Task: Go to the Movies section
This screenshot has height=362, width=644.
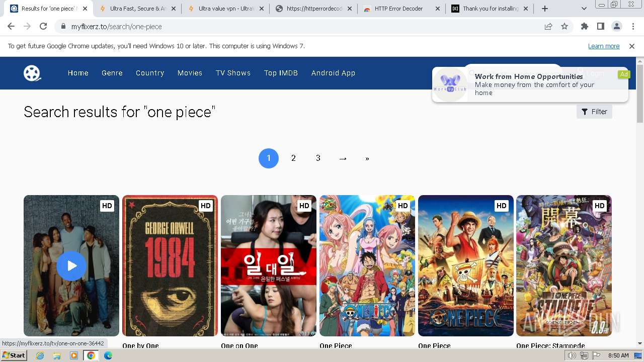Action: (x=190, y=73)
